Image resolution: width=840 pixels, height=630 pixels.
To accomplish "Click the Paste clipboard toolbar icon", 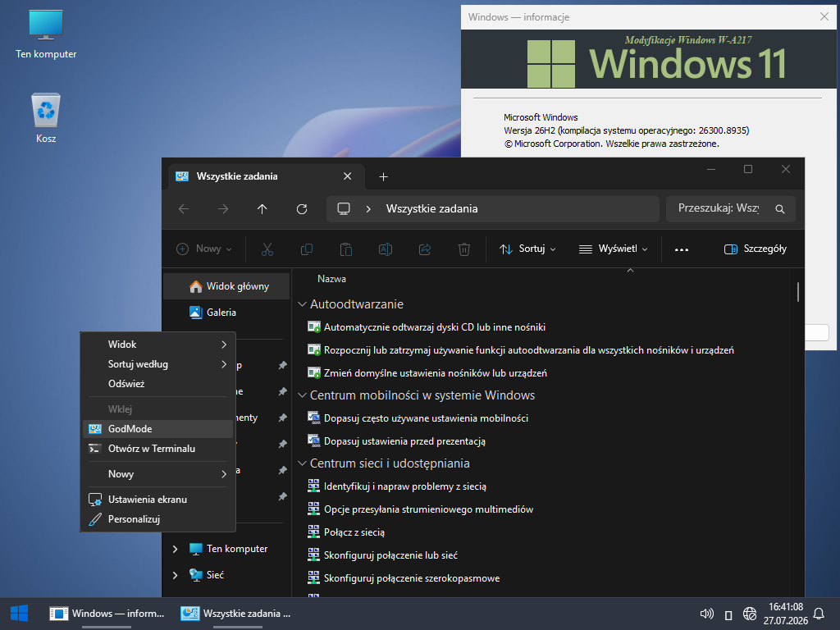I will pos(346,249).
